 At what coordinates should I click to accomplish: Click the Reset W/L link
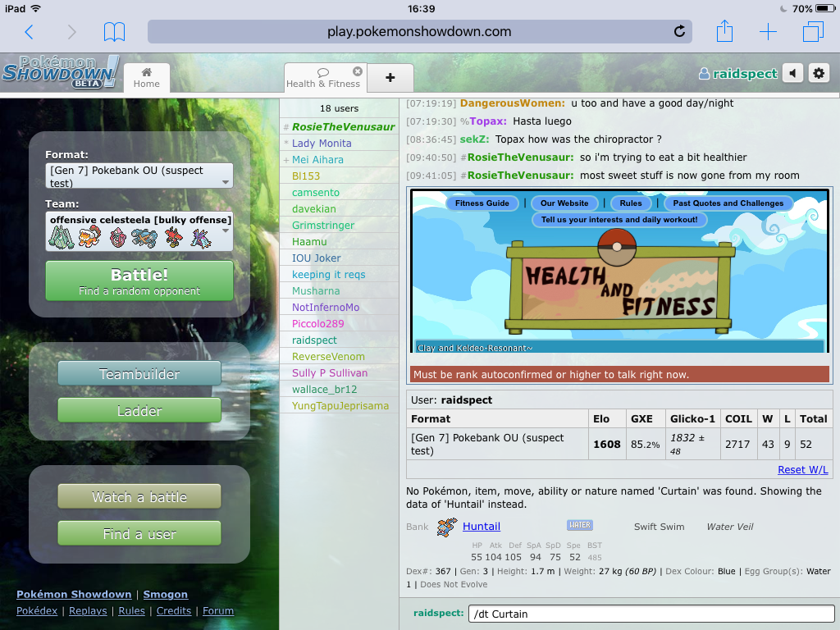(802, 469)
